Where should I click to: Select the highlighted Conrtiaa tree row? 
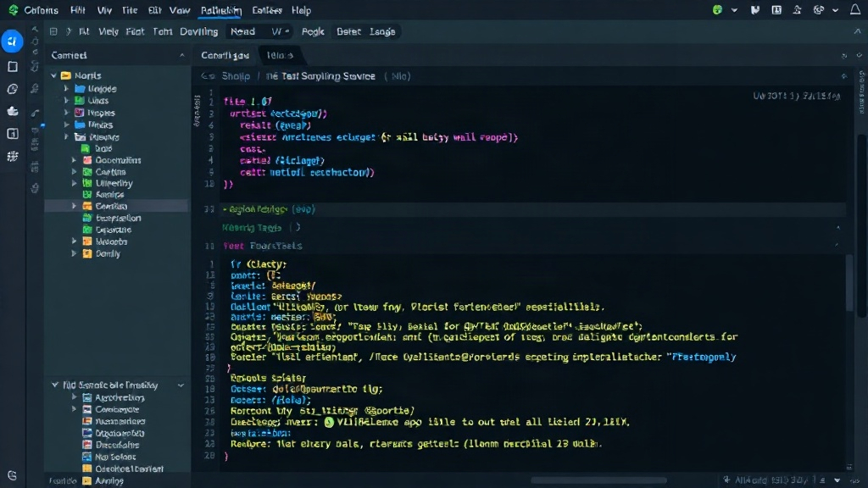click(x=116, y=206)
